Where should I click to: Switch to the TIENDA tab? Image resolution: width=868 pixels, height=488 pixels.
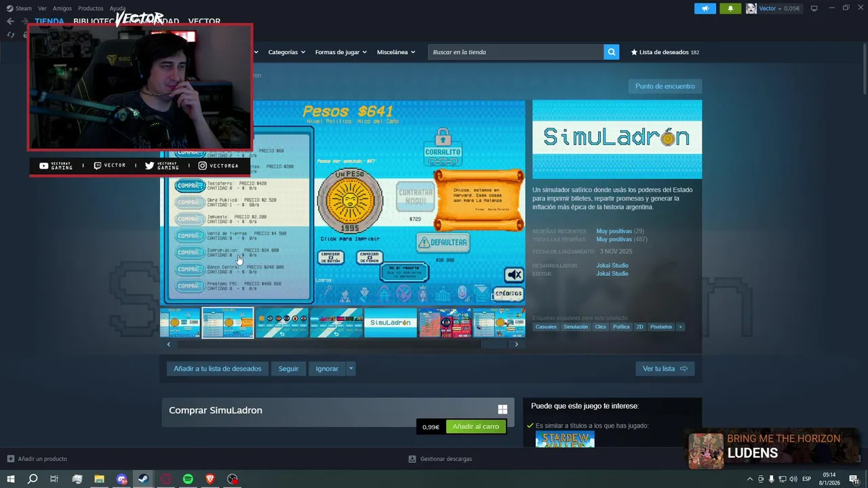click(49, 21)
